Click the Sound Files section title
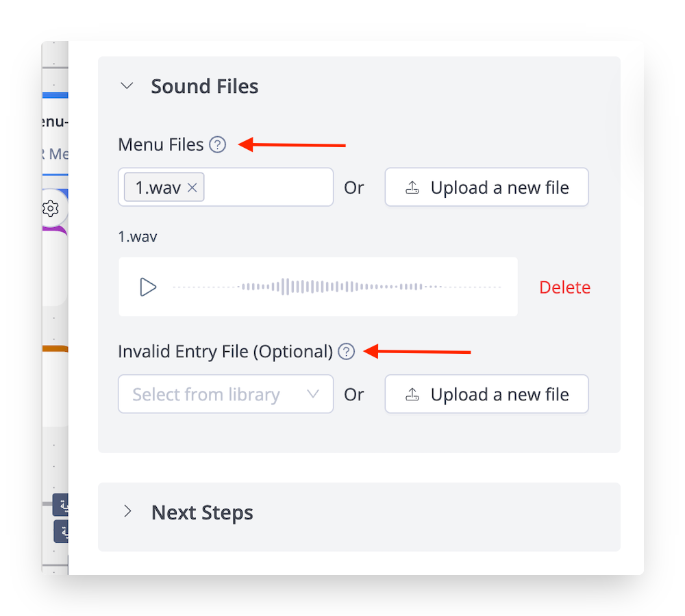 pos(204,87)
